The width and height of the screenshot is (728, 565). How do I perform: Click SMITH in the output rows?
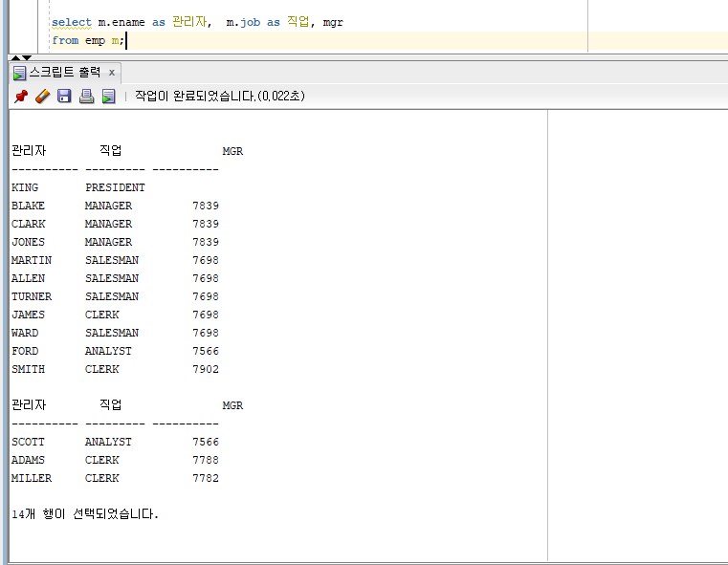click(28, 369)
